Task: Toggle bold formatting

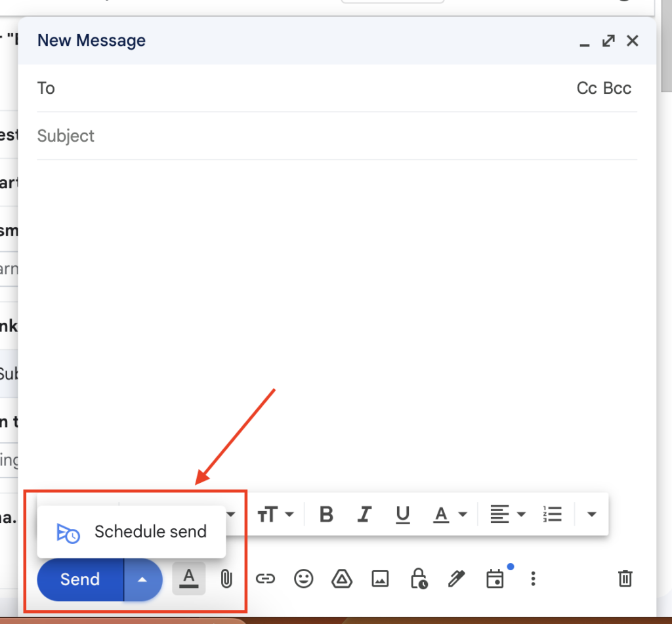Action: click(326, 515)
